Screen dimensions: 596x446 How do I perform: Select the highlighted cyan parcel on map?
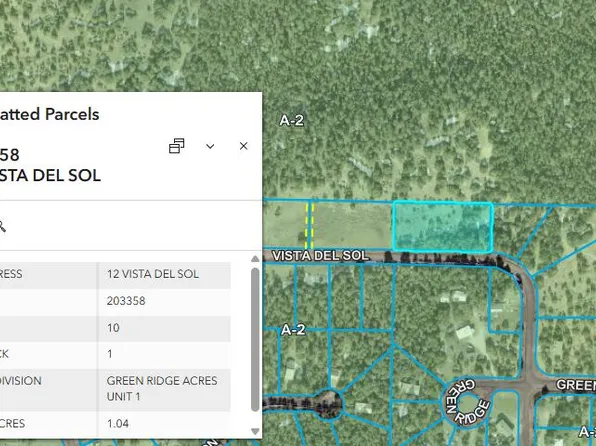click(x=443, y=227)
